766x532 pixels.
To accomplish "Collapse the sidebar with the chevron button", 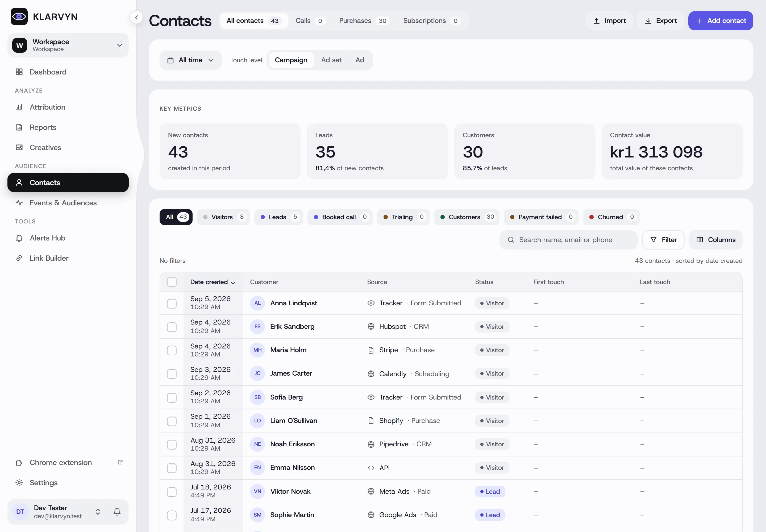I will (136, 17).
